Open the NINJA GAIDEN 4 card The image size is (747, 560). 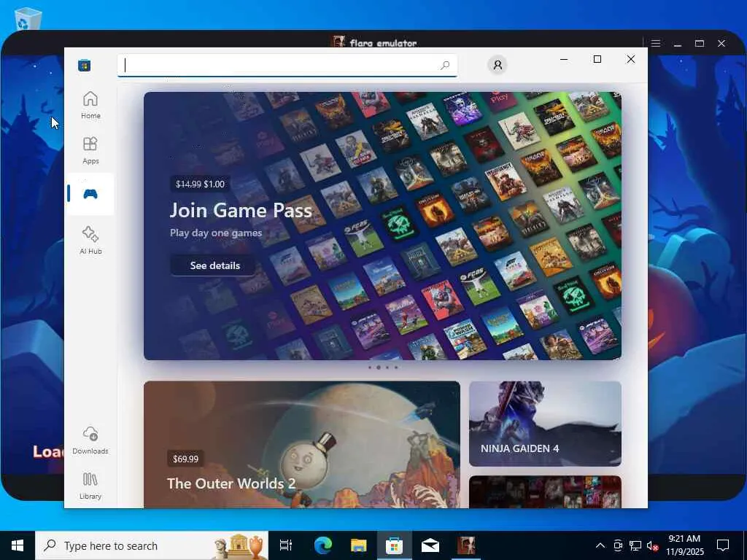545,424
